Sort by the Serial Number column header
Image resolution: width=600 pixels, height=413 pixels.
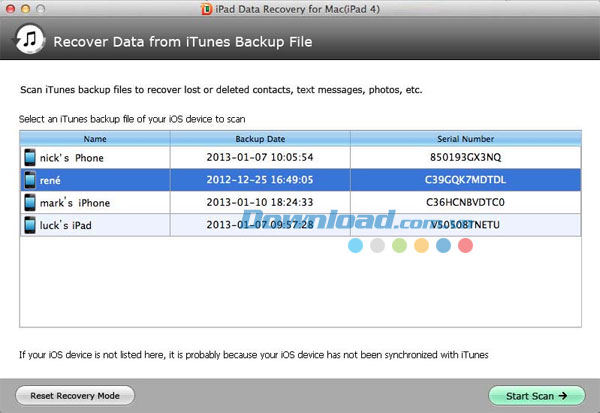[466, 139]
